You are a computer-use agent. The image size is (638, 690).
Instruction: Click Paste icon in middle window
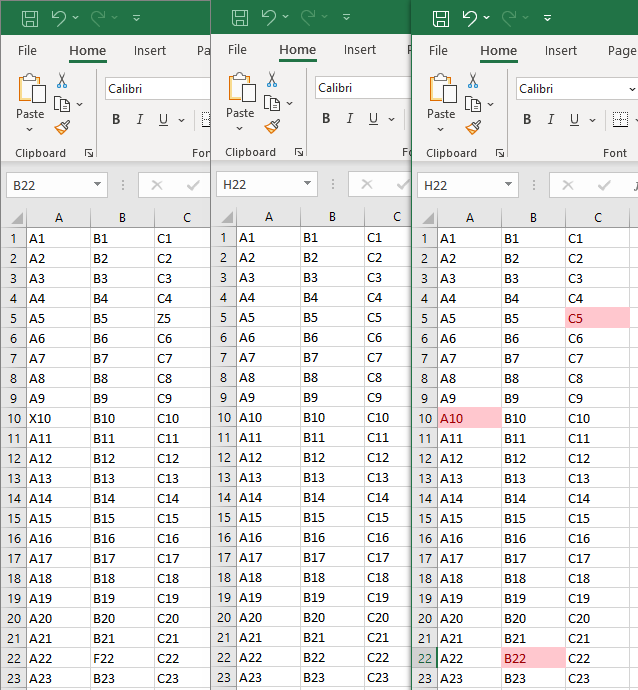pos(241,88)
